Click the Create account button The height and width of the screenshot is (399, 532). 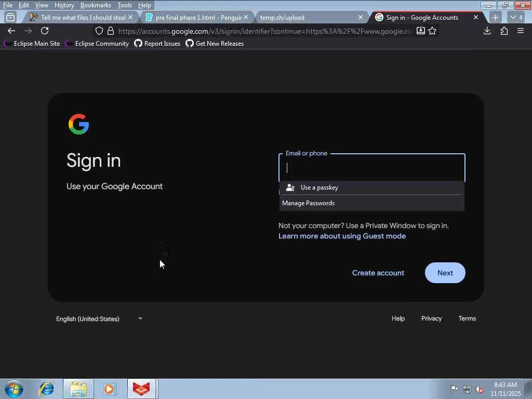(378, 273)
